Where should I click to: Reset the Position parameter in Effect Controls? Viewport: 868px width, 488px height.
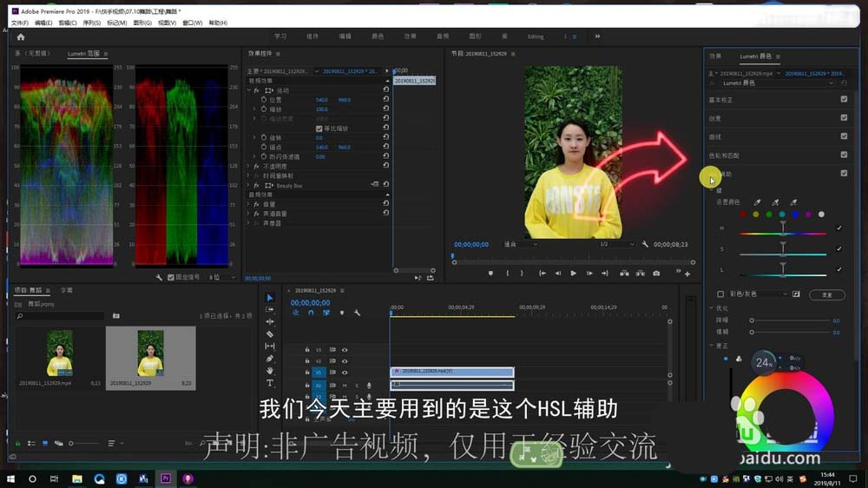click(386, 99)
